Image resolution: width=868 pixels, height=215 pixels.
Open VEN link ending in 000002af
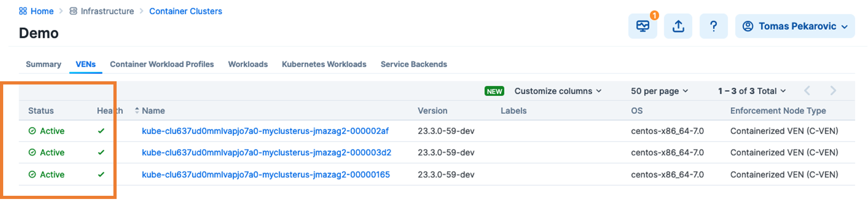tap(265, 131)
